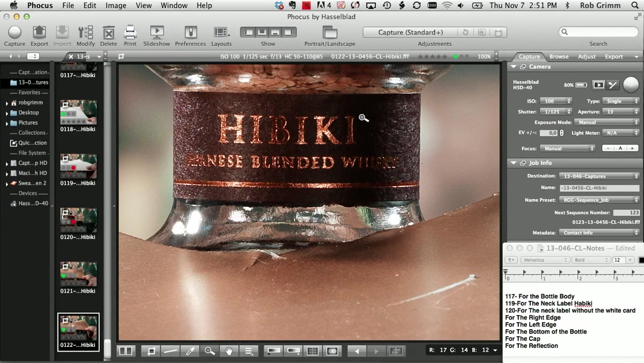The width and height of the screenshot is (644, 363).
Task: Click the EV adjustment stepper
Action: (562, 133)
